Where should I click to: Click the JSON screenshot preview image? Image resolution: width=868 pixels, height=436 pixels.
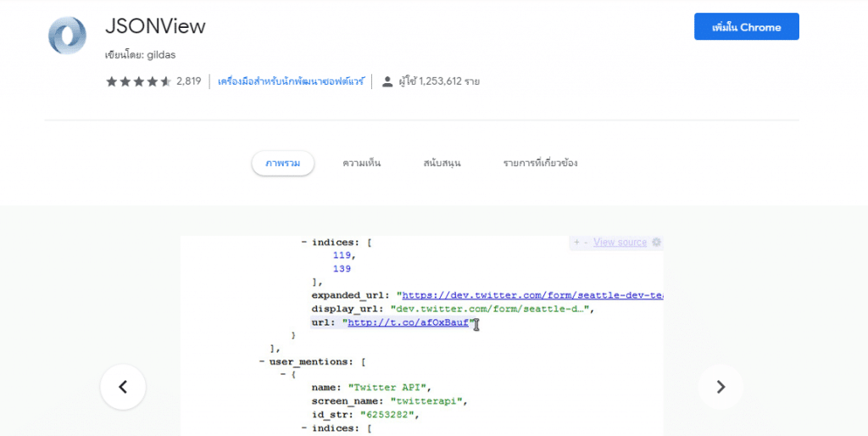click(x=422, y=336)
